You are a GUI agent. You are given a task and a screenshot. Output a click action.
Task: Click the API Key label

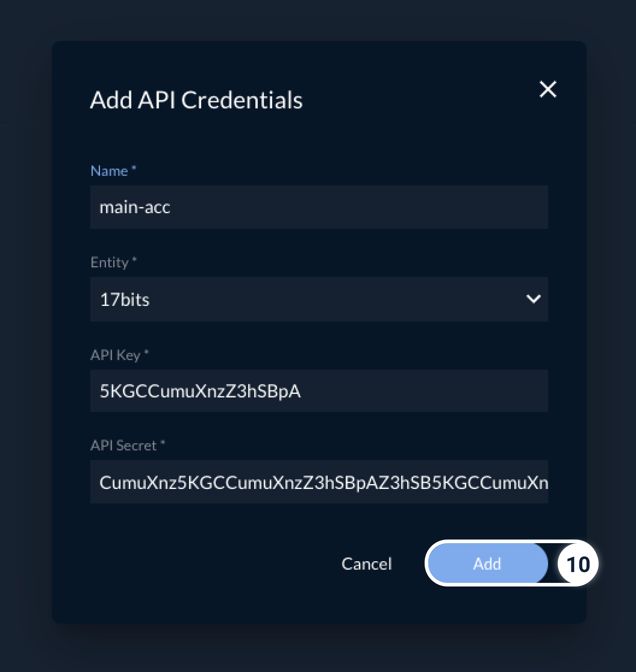tap(115, 355)
